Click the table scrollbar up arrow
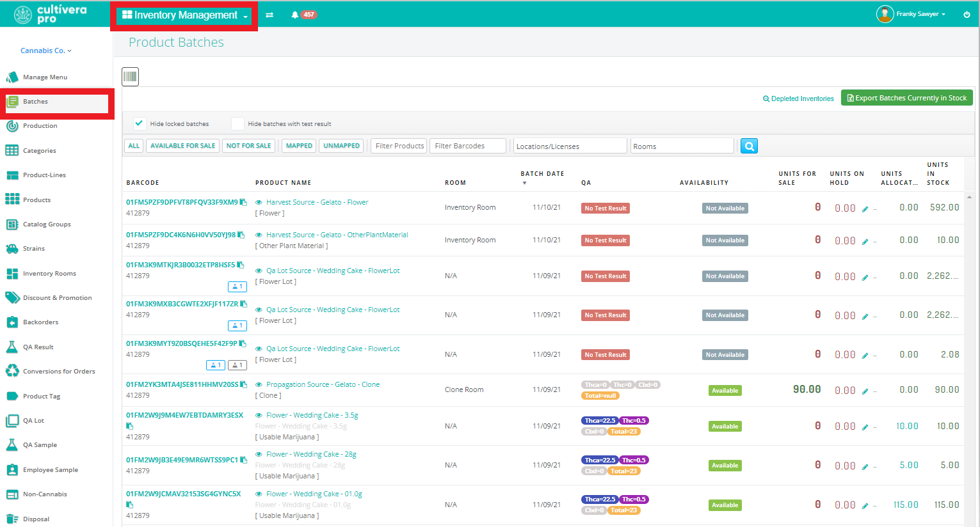 (x=969, y=197)
